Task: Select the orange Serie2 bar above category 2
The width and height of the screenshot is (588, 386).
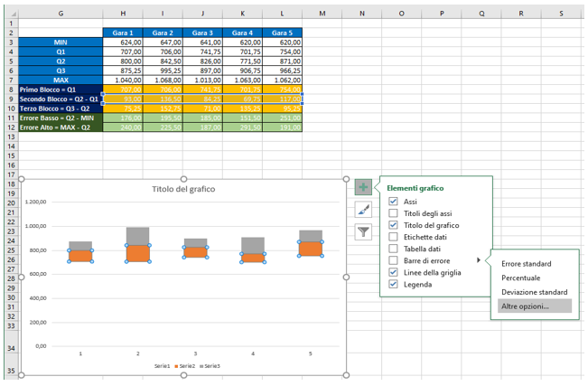Action: pos(137,253)
